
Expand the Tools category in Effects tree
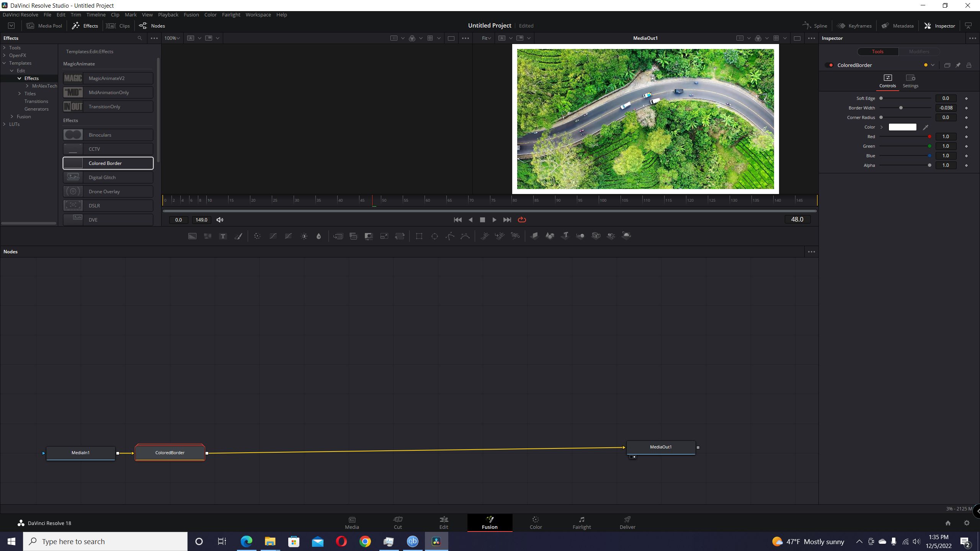(x=4, y=48)
